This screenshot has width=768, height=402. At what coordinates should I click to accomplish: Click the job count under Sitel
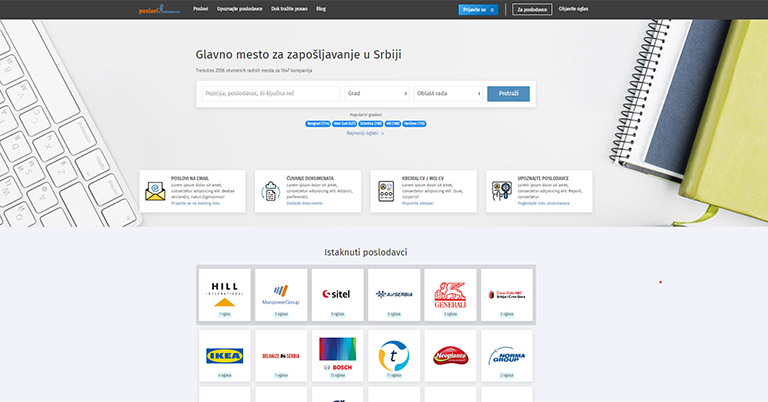337,314
